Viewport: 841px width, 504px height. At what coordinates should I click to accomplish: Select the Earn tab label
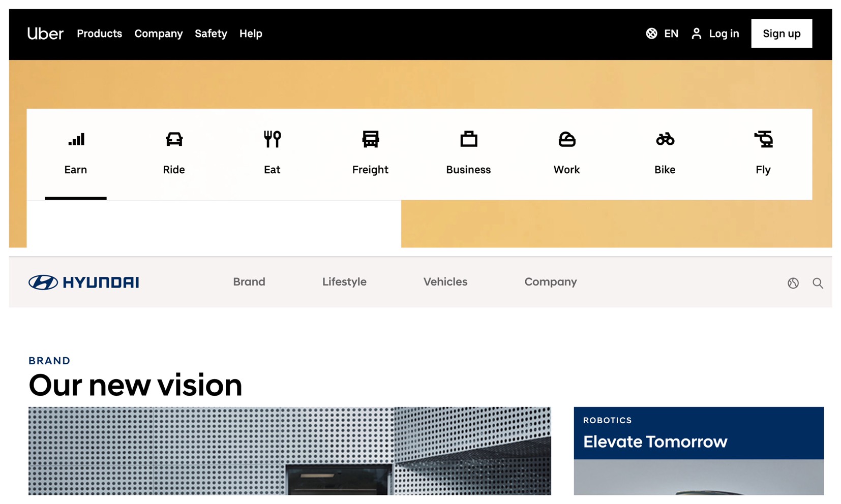pos(76,170)
